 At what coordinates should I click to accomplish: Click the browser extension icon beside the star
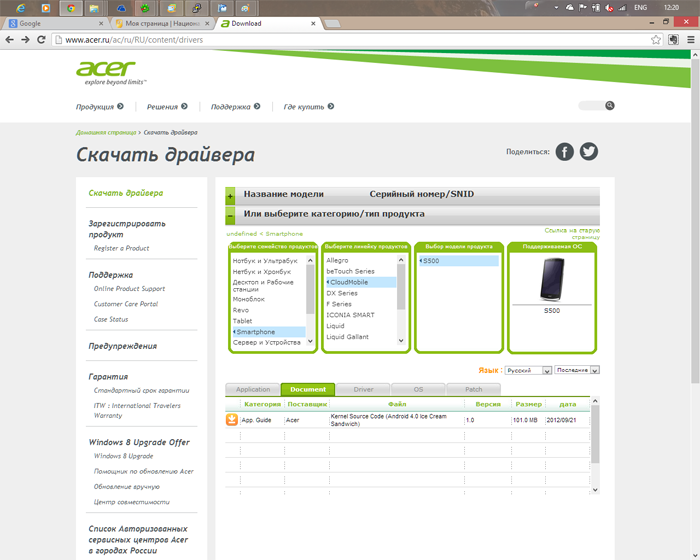[673, 40]
